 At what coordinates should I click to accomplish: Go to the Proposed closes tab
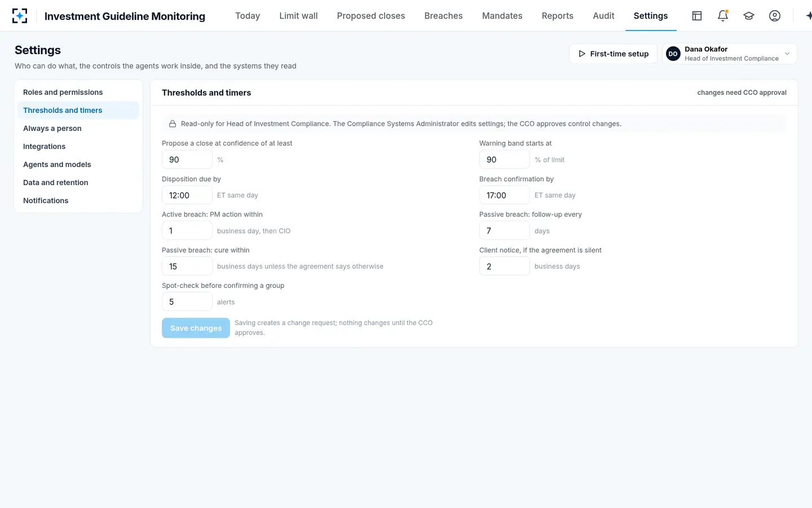coord(371,16)
